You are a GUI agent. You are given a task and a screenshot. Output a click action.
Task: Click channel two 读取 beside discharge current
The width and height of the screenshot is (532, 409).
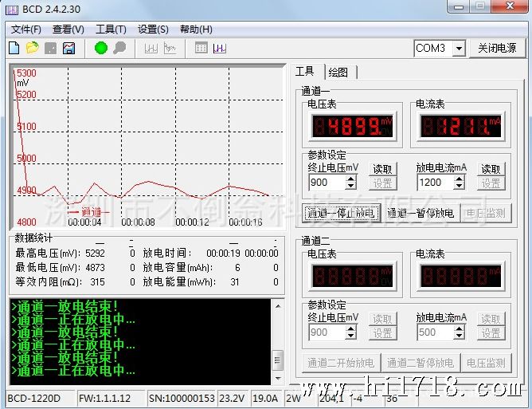coord(491,319)
